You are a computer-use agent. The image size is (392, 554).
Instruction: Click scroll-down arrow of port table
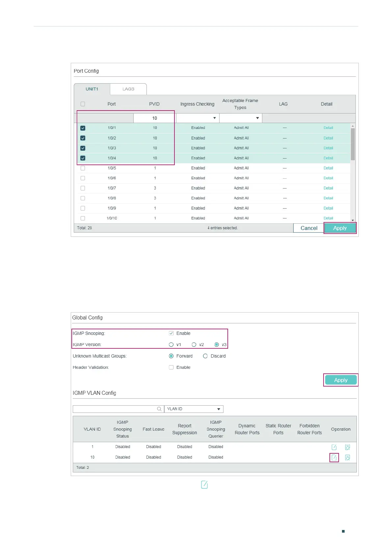point(353,220)
